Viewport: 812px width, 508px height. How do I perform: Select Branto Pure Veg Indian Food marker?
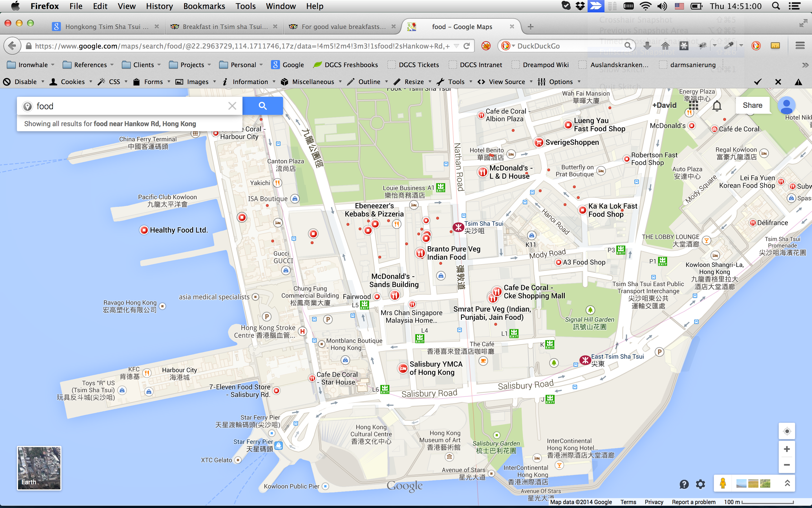click(420, 253)
